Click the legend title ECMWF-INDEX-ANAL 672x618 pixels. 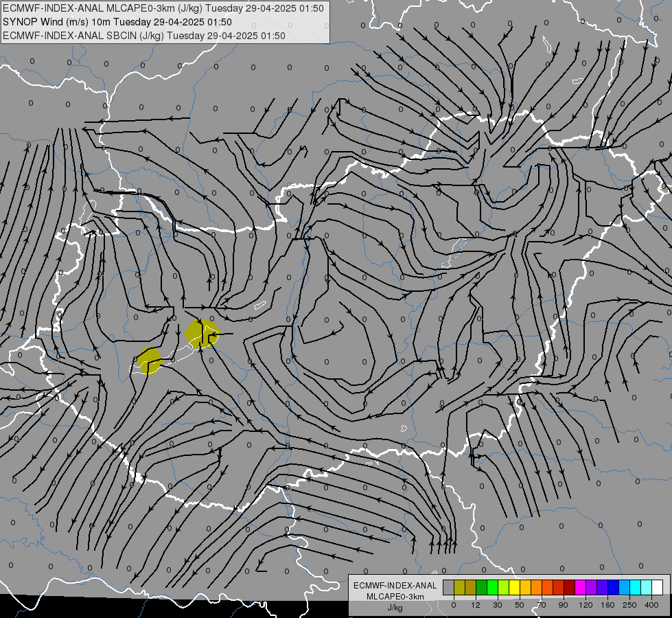(x=395, y=586)
